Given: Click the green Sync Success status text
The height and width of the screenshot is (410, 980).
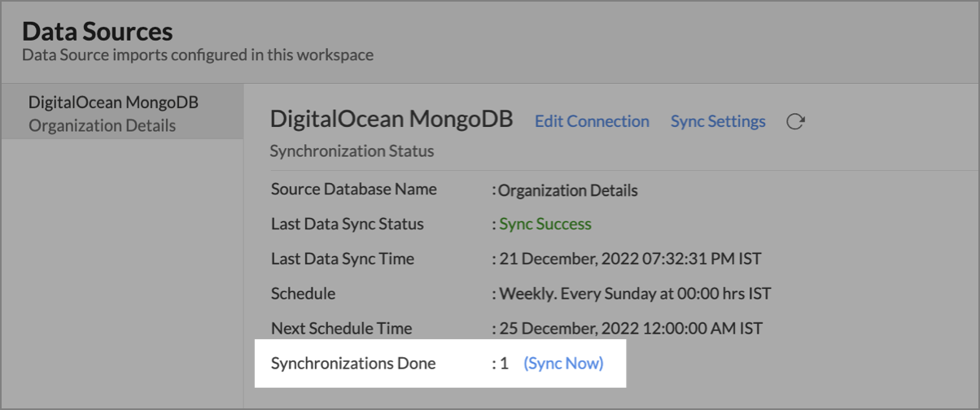Looking at the screenshot, I should point(545,224).
